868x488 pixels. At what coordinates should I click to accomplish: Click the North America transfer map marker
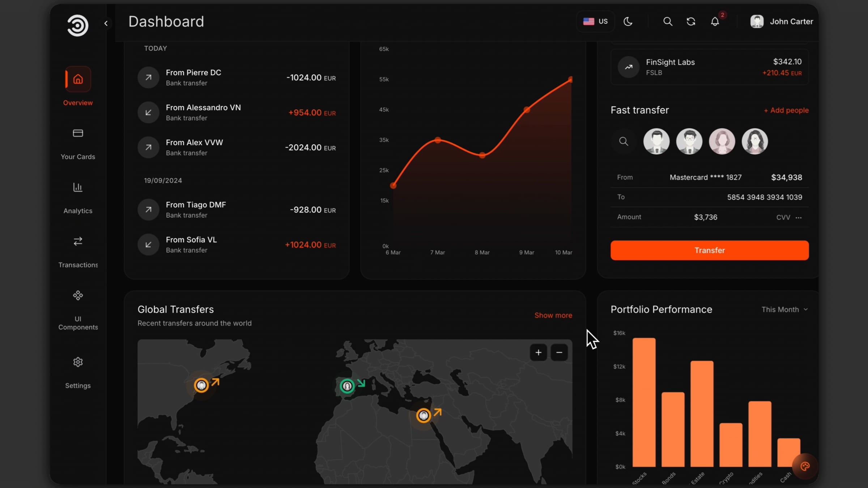click(x=201, y=385)
